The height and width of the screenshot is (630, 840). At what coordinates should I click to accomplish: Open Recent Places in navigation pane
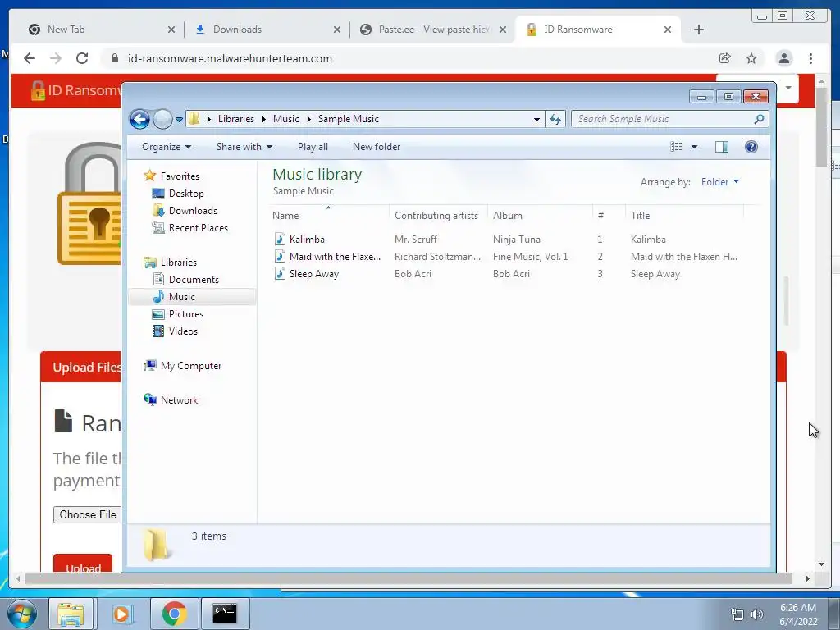click(199, 228)
